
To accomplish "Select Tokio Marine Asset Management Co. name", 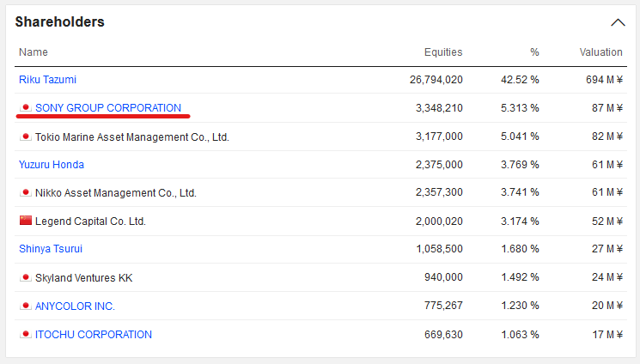I will pyautogui.click(x=132, y=136).
